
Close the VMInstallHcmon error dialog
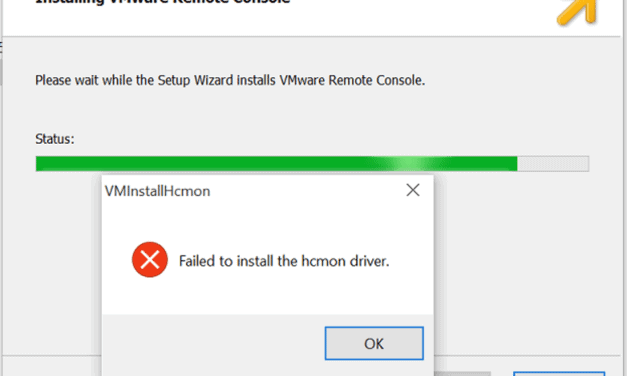(413, 190)
